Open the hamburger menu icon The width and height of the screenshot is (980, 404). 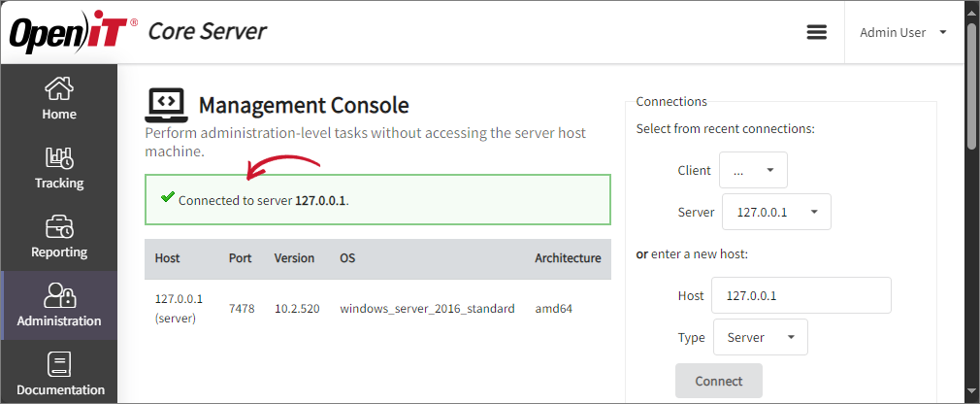coord(816,32)
